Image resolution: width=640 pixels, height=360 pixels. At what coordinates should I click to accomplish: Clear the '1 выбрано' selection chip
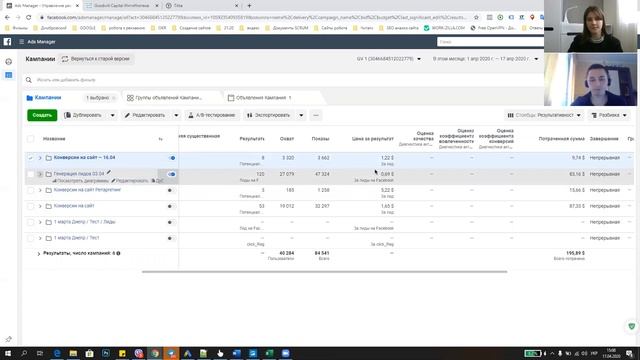click(114, 98)
